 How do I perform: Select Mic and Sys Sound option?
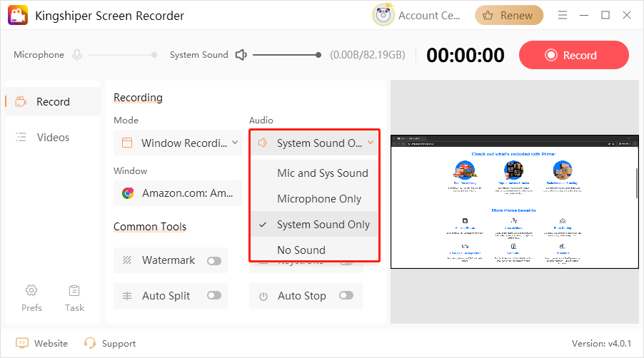point(314,173)
